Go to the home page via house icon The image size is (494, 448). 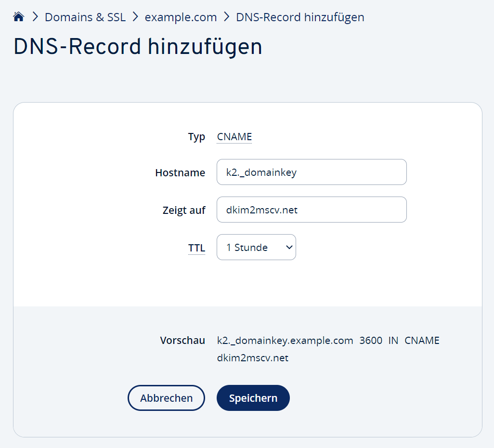coord(19,17)
